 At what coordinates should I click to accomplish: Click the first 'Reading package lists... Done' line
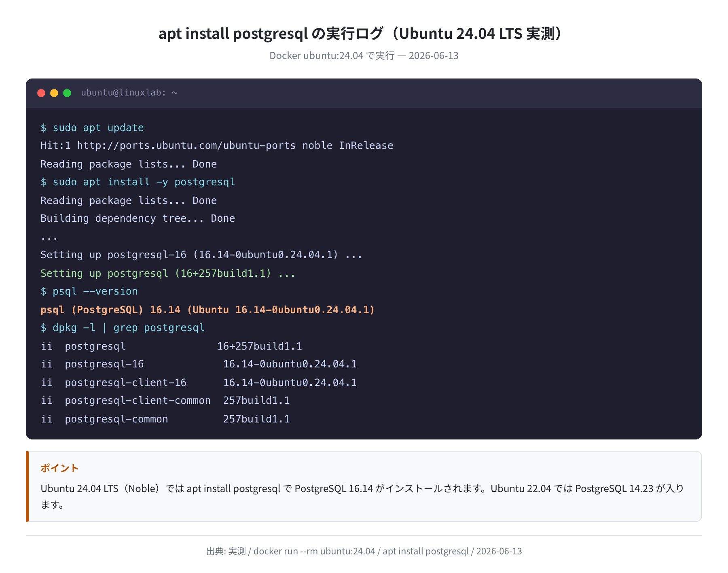click(x=129, y=164)
